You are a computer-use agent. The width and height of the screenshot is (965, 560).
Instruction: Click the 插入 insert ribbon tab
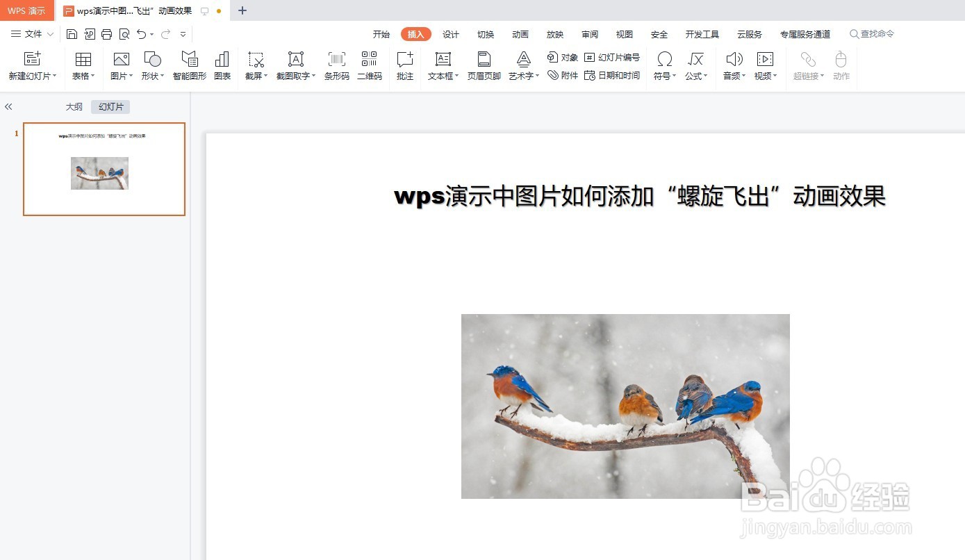pos(416,34)
